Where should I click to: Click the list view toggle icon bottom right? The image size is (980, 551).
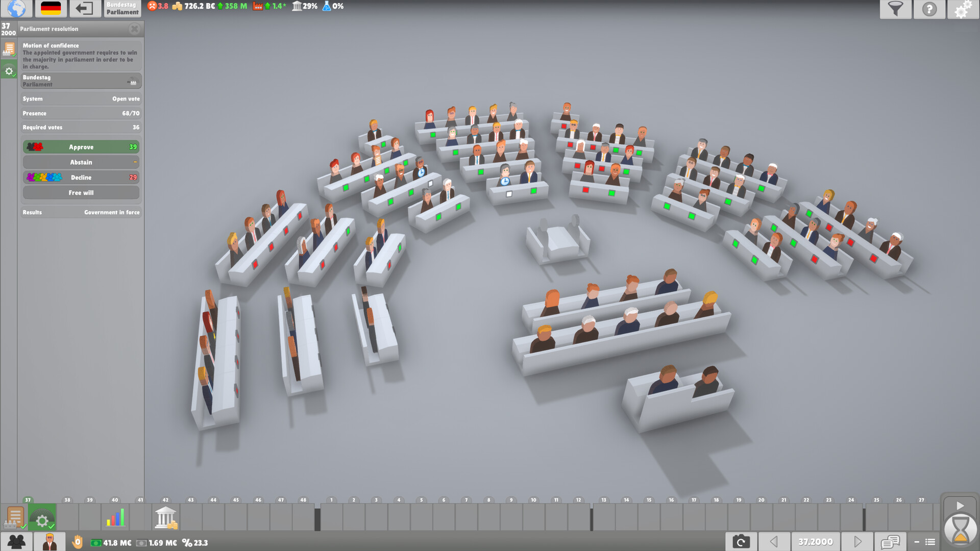(x=932, y=542)
